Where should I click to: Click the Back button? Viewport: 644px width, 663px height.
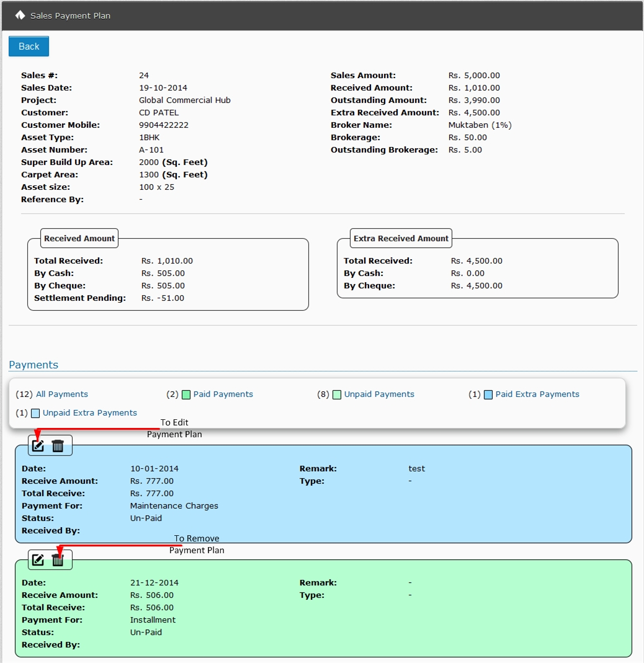[29, 47]
